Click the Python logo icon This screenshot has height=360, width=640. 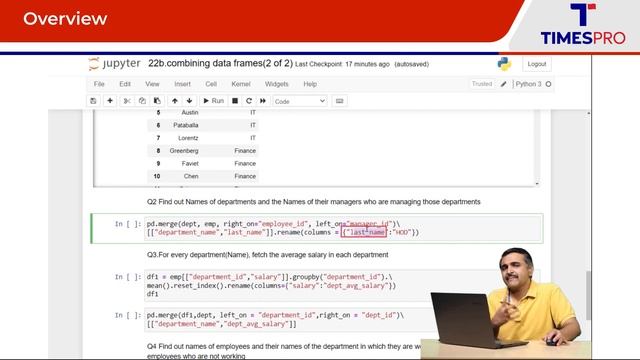[x=504, y=64]
